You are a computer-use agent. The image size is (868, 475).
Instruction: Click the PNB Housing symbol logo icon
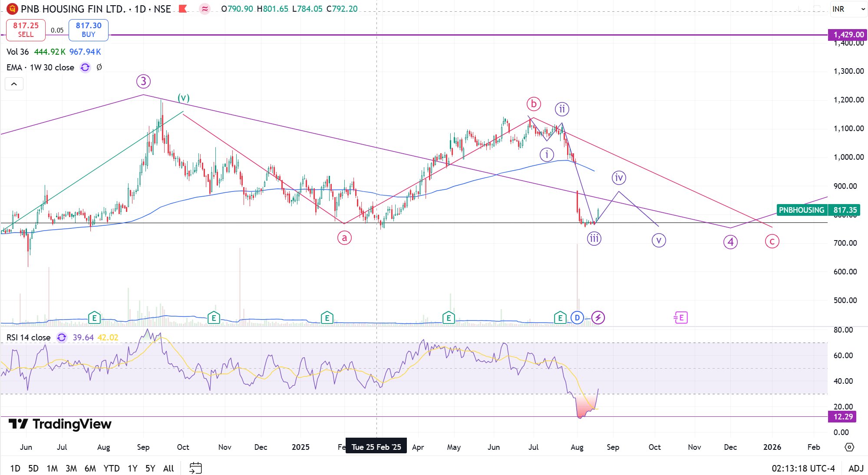(x=12, y=9)
